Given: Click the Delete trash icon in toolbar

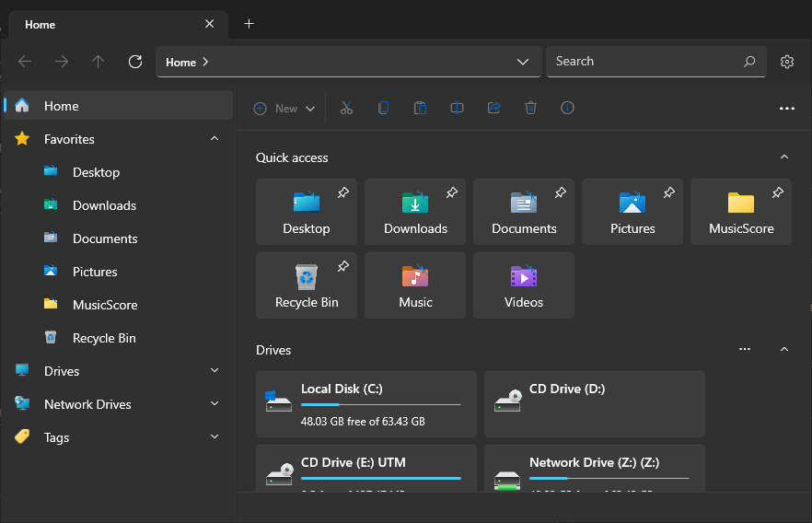Looking at the screenshot, I should [x=531, y=108].
